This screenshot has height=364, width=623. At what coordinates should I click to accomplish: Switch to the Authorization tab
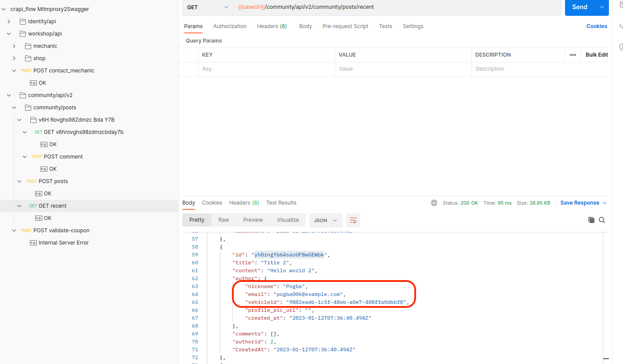[230, 26]
